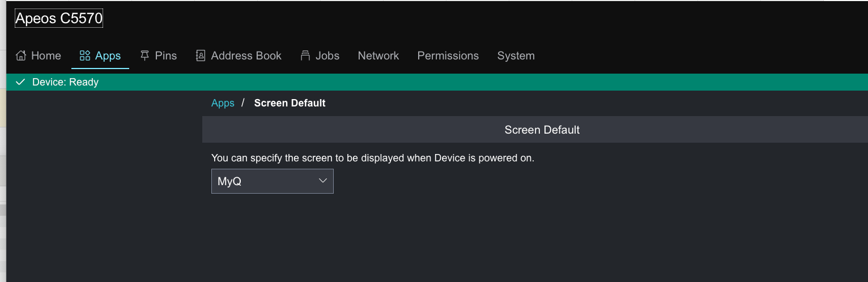This screenshot has width=868, height=282.
Task: Click the Address Book contact icon
Action: pos(201,55)
